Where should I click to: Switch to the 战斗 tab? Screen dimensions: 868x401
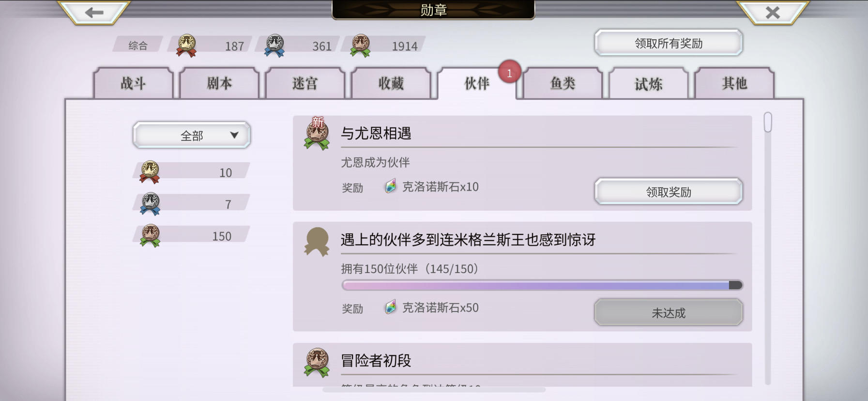tap(133, 83)
